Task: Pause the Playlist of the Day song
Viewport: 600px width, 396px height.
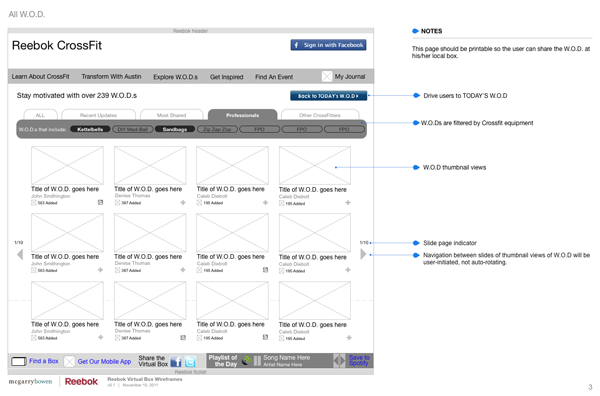Action: tap(258, 360)
